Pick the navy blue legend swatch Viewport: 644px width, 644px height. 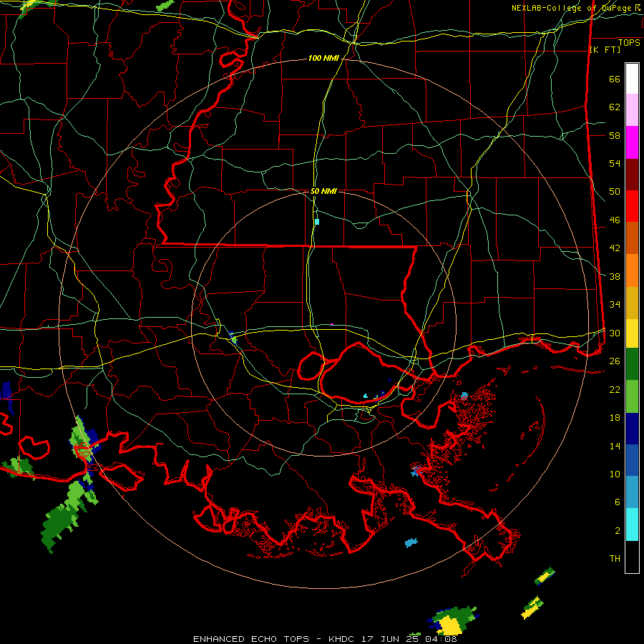coord(632,429)
